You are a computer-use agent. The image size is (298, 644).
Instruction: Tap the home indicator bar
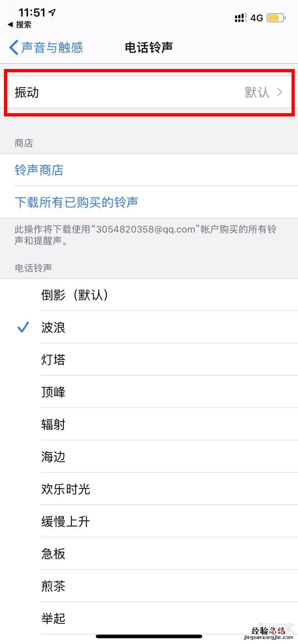pos(149,636)
